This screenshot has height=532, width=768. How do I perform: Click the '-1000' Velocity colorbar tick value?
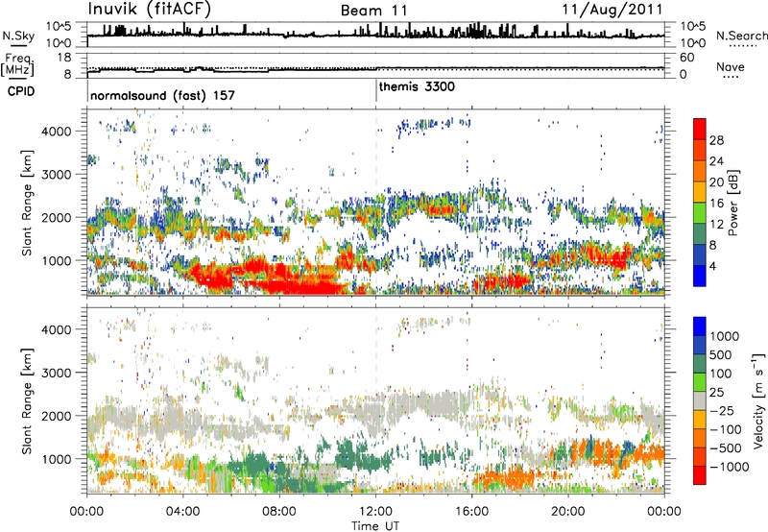(729, 467)
